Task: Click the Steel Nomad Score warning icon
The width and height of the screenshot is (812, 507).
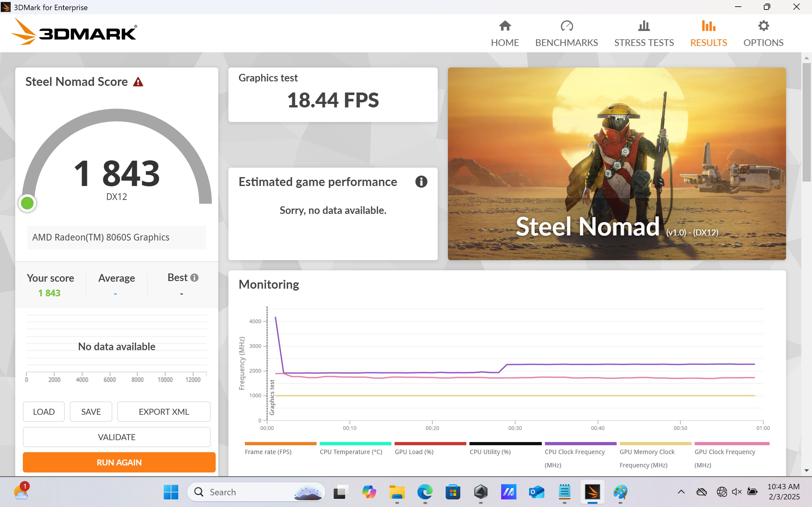Action: (138, 82)
